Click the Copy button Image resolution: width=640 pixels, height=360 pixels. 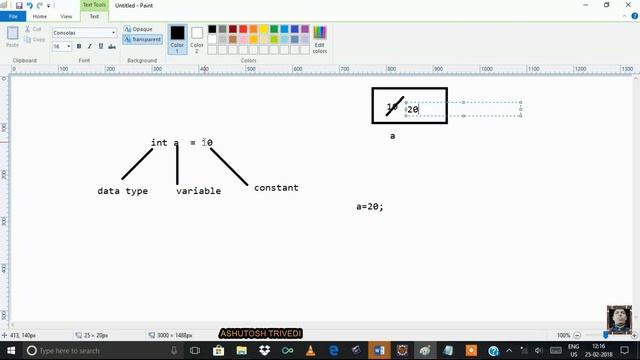[35, 40]
